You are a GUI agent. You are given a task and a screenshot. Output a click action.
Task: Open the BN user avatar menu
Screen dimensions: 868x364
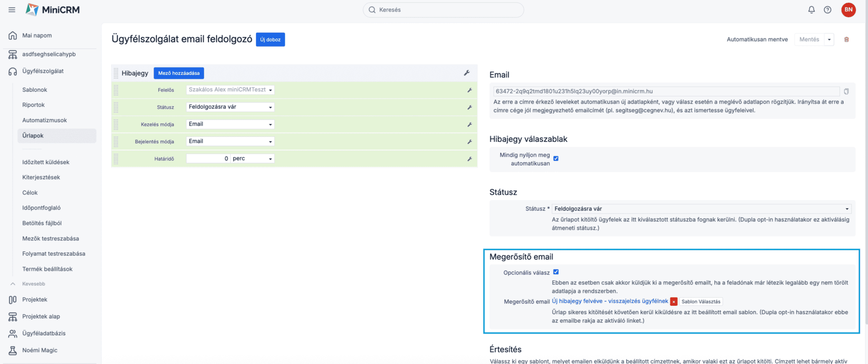point(848,9)
